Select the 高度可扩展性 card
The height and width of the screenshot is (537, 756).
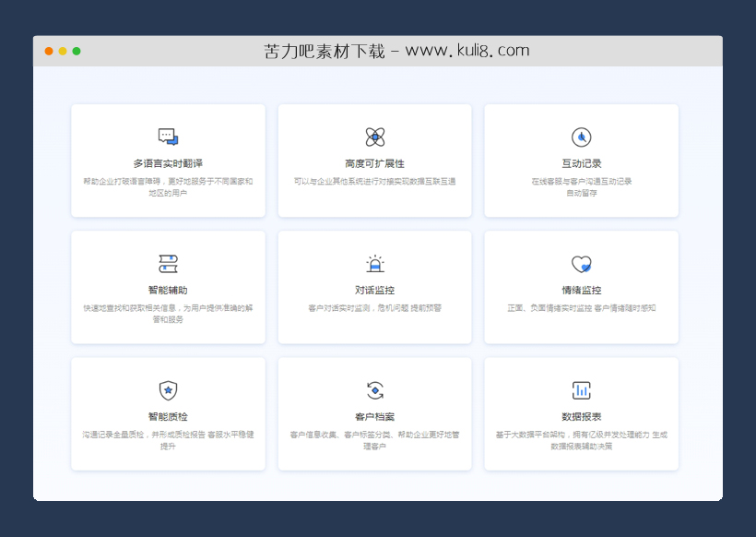[x=374, y=161]
